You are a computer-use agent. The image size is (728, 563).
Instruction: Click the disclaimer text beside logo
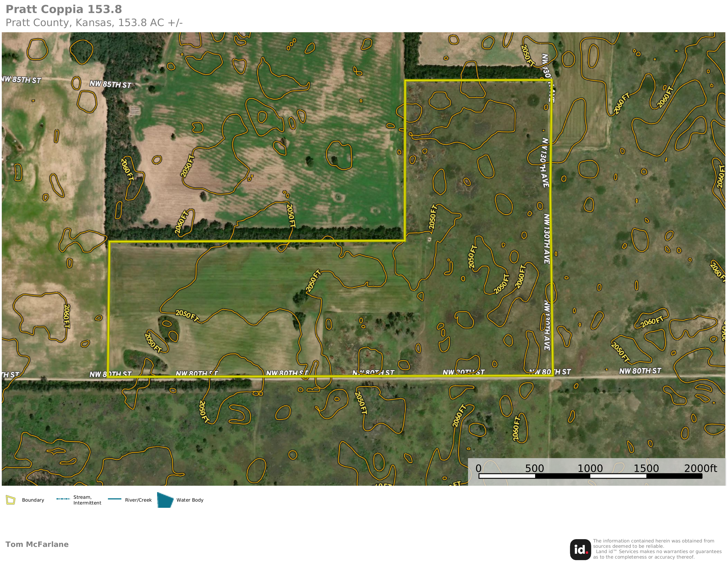pyautogui.click(x=657, y=549)
